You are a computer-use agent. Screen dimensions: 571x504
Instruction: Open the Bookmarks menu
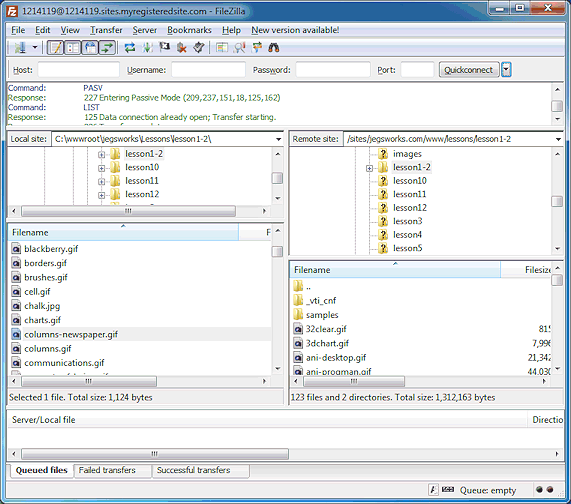(x=189, y=30)
